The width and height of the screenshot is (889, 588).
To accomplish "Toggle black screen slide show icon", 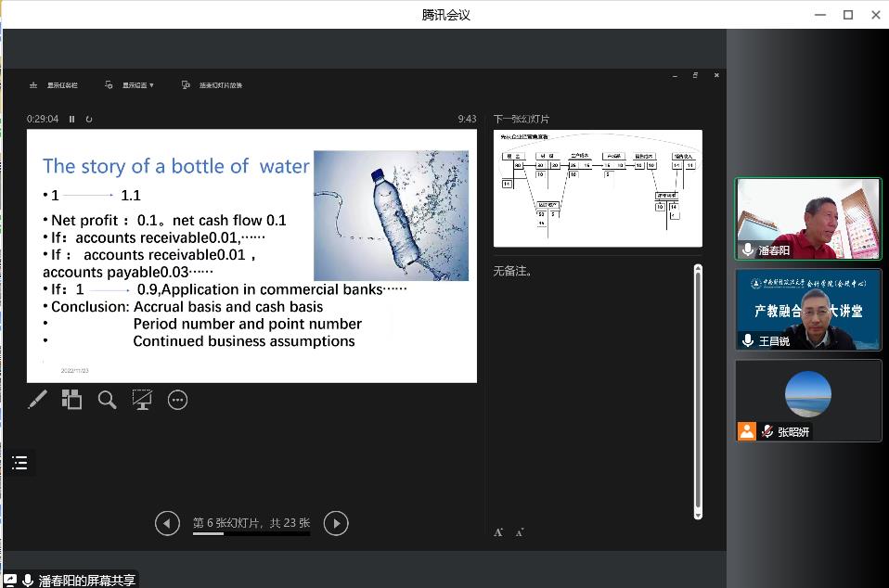I will [x=142, y=400].
